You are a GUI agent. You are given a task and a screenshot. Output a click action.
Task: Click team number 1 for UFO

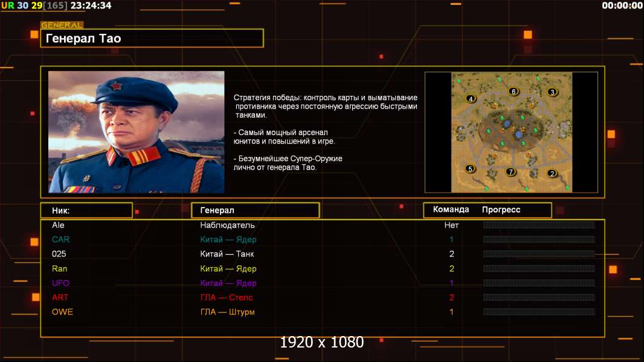click(451, 283)
